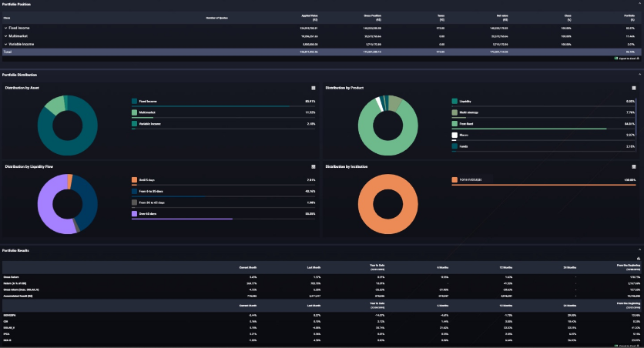The width and height of the screenshot is (644, 348).
Task: Collapse the Portfolio Distribution section
Action: pyautogui.click(x=639, y=74)
